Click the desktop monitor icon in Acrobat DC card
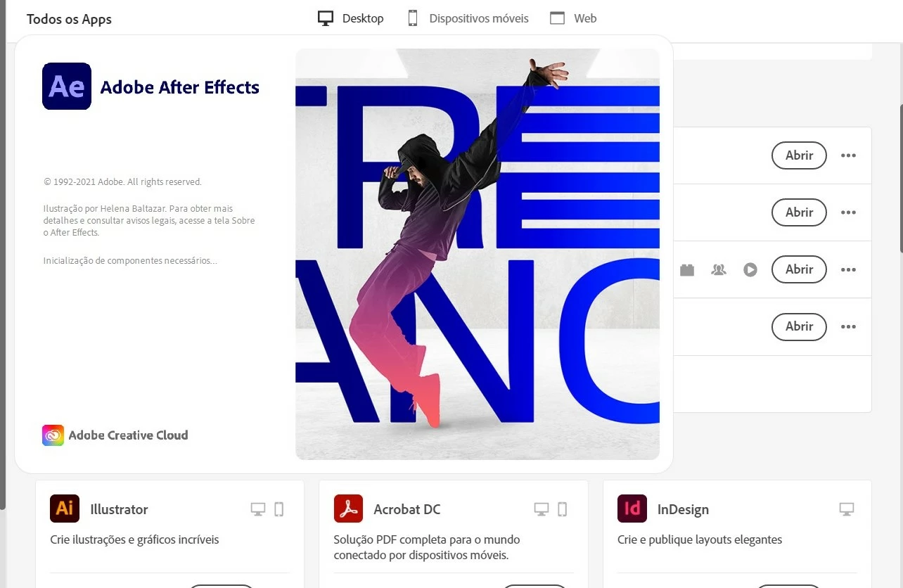The width and height of the screenshot is (903, 588). (541, 509)
